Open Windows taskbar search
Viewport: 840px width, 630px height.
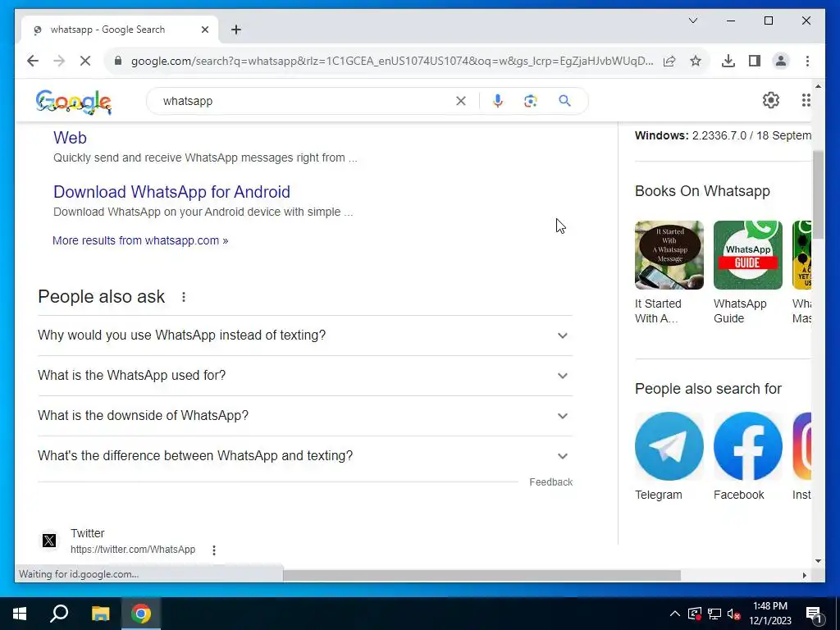point(59,614)
